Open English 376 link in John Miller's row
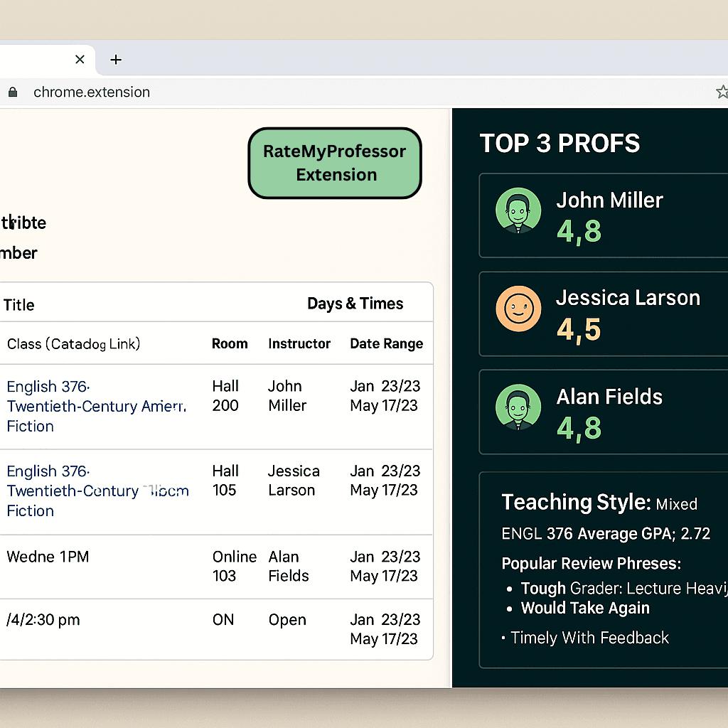Image resolution: width=728 pixels, height=728 pixels. [x=48, y=387]
